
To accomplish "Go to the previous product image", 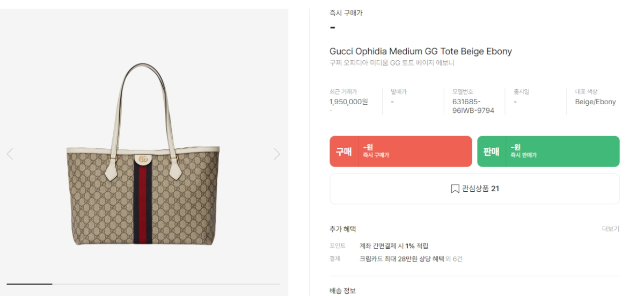I will pos(10,154).
